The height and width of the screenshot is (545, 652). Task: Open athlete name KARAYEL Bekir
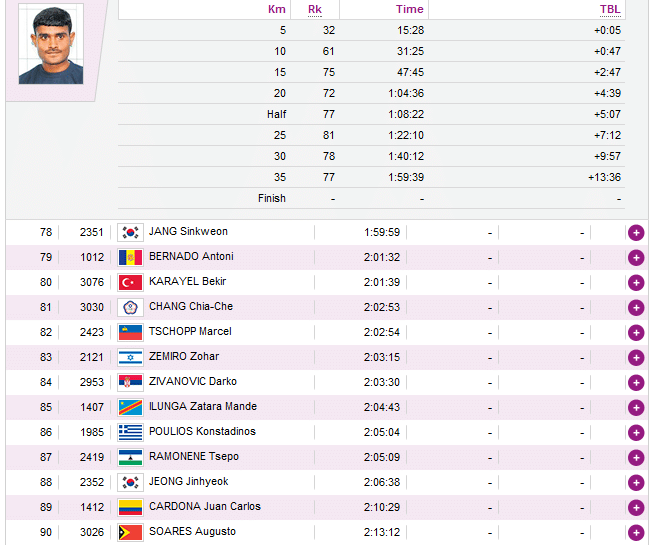[x=187, y=282]
